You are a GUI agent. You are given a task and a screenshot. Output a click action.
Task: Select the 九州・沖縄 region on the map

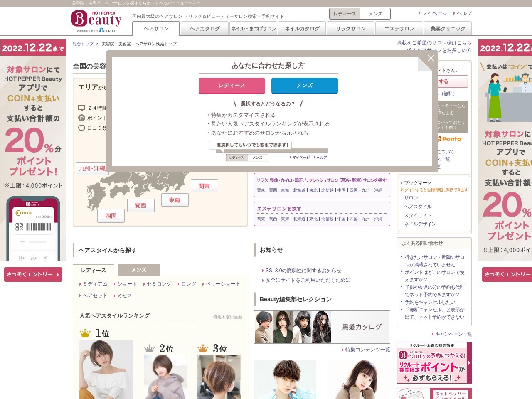click(92, 168)
